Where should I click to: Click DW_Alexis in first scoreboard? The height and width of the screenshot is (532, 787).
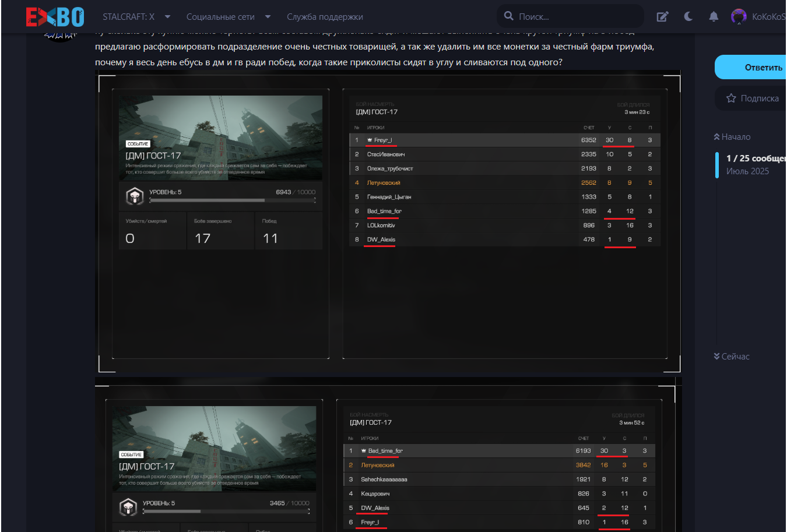[x=381, y=239]
